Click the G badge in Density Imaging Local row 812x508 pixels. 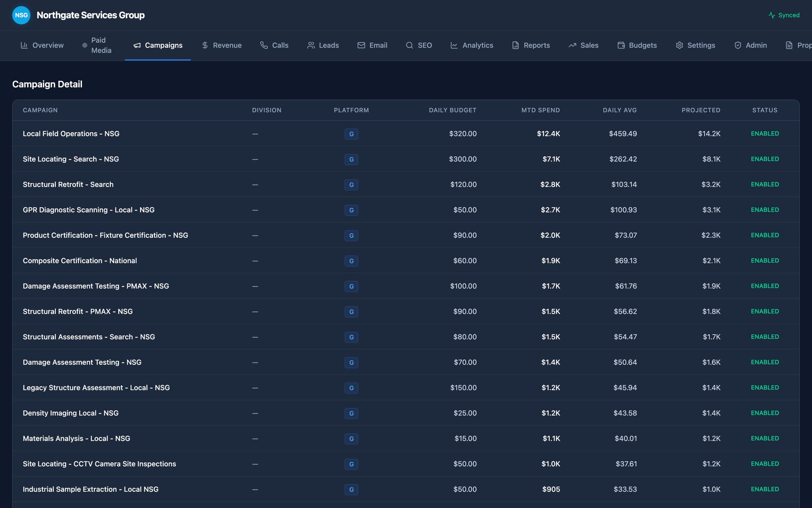(351, 413)
